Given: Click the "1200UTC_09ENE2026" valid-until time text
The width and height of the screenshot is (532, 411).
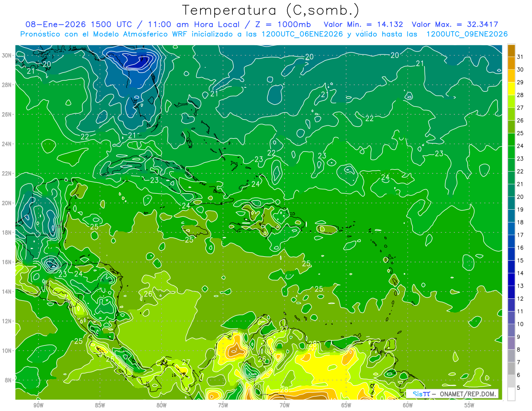Looking at the screenshot, I should click(x=466, y=34).
